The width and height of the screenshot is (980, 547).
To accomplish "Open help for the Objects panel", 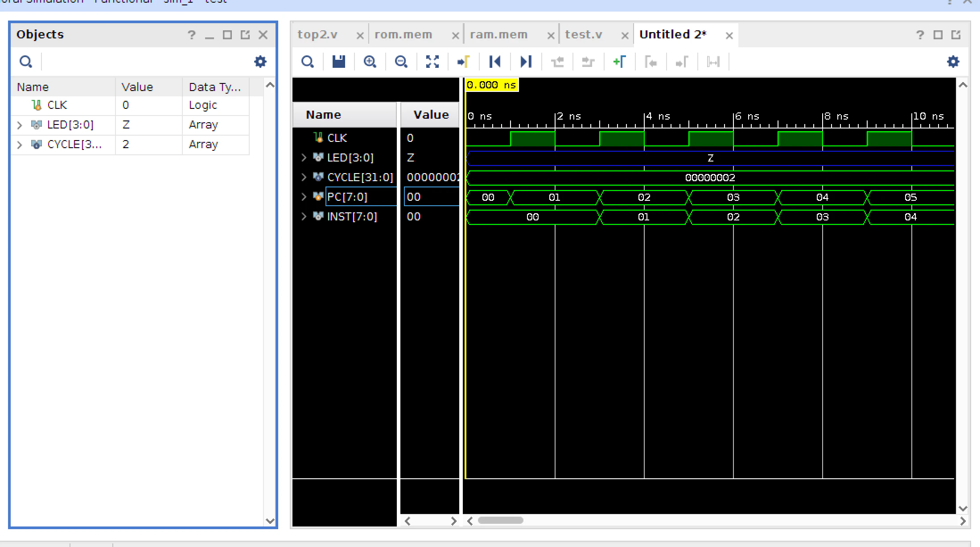I will point(192,35).
